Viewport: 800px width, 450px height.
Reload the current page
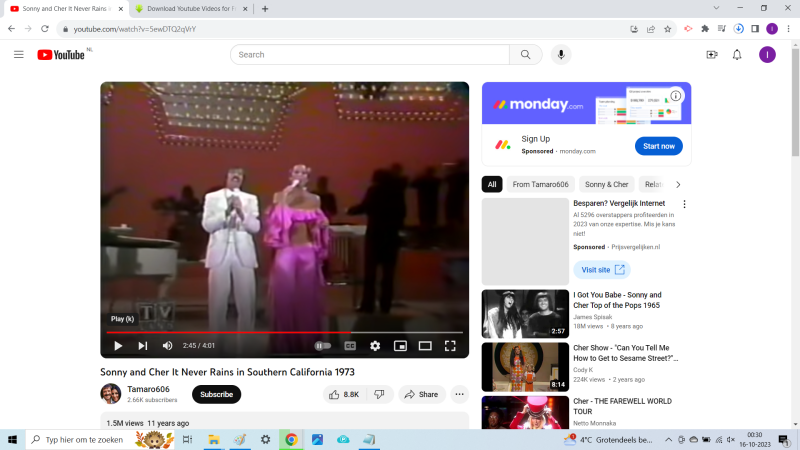tap(45, 29)
